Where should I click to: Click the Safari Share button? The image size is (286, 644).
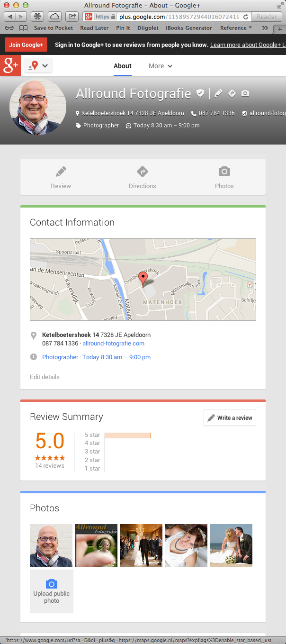(x=72, y=17)
